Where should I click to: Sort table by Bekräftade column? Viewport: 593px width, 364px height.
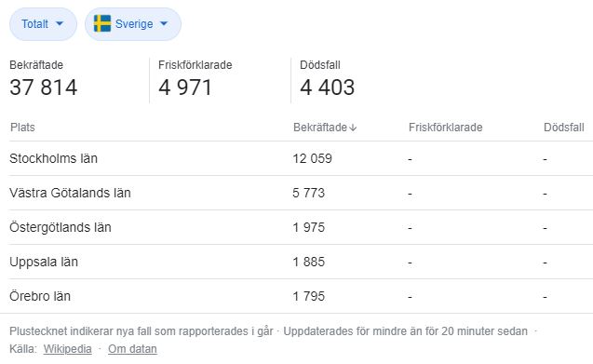coord(325,128)
